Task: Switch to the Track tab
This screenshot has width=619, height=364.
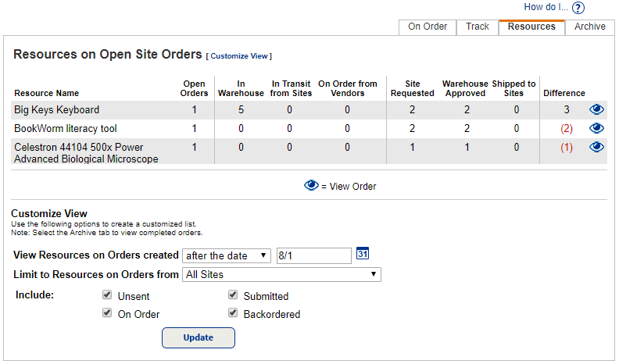Action: (478, 27)
